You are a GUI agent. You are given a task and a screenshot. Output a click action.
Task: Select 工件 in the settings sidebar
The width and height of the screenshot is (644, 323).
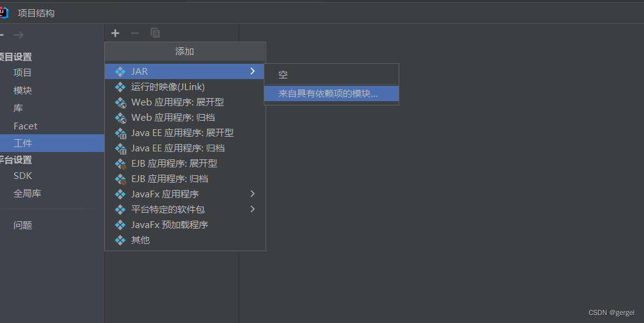coord(52,143)
